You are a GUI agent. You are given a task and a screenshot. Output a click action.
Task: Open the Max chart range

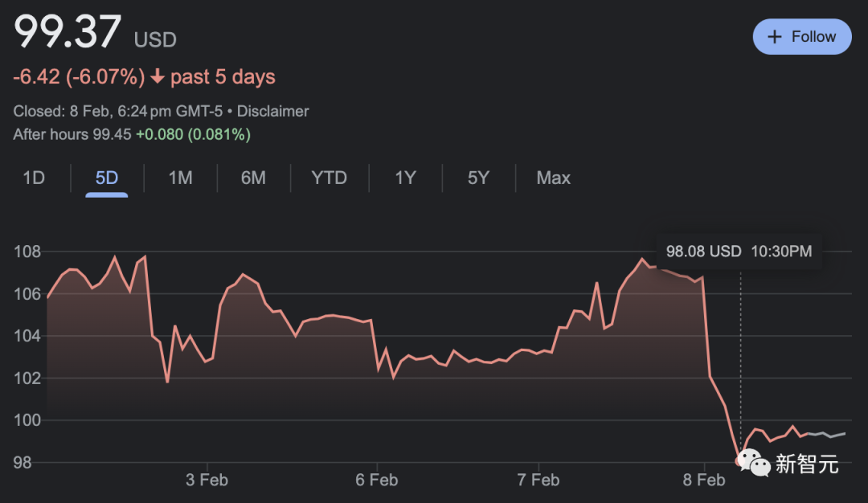click(x=553, y=178)
